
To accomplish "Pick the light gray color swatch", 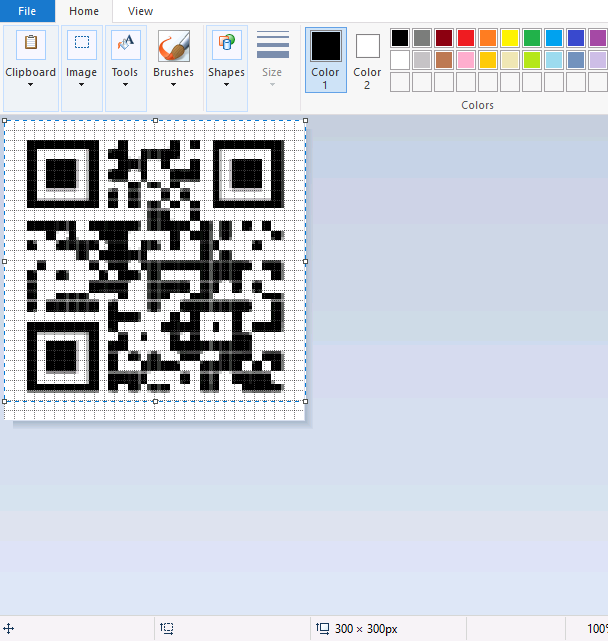I will coord(422,60).
